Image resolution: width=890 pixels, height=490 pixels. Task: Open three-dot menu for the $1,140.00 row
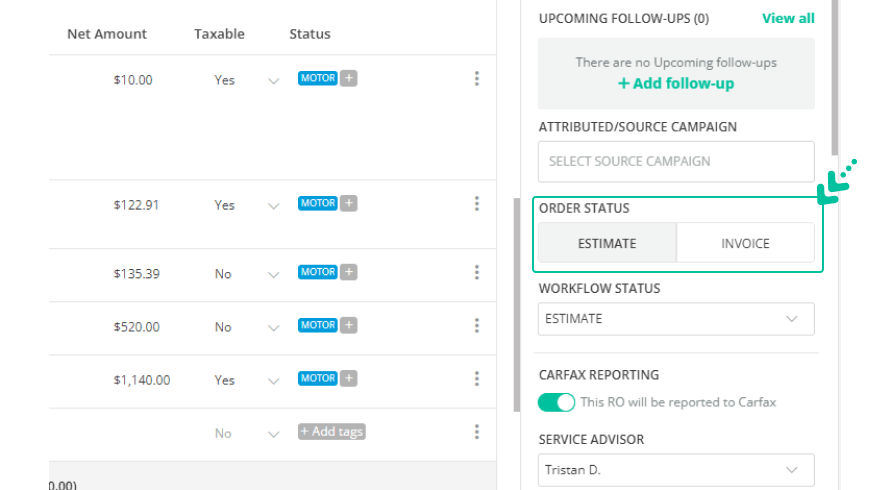[477, 379]
